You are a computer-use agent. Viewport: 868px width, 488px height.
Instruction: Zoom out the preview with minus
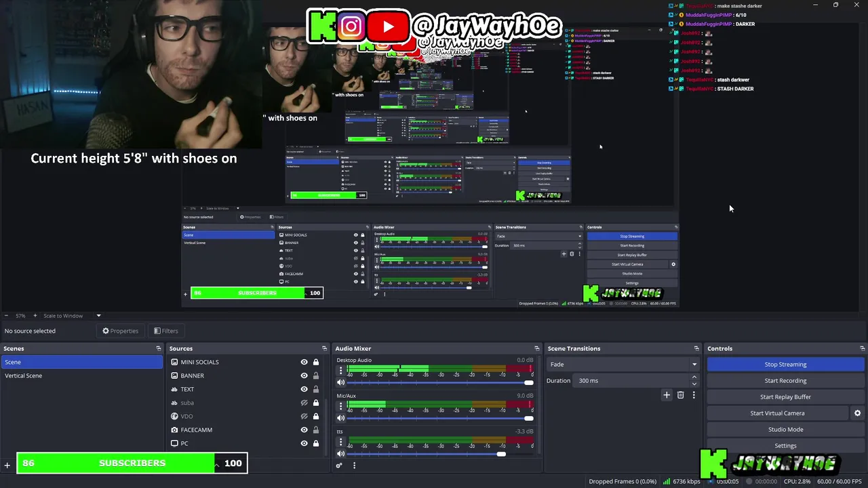pyautogui.click(x=7, y=316)
